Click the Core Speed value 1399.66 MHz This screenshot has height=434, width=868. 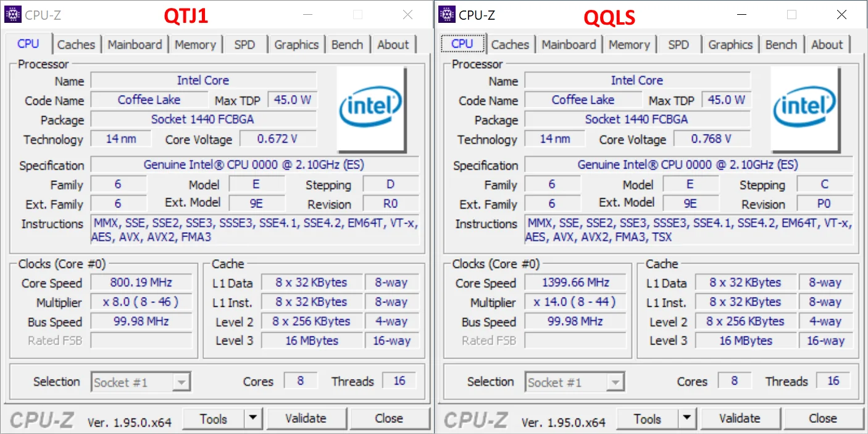(x=576, y=283)
